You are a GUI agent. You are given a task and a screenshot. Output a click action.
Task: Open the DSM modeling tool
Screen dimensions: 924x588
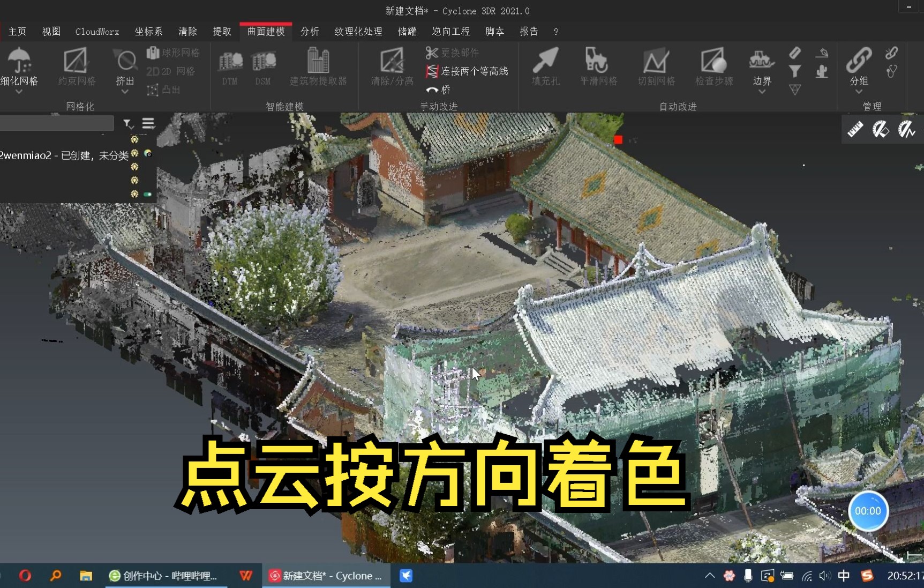coord(263,67)
